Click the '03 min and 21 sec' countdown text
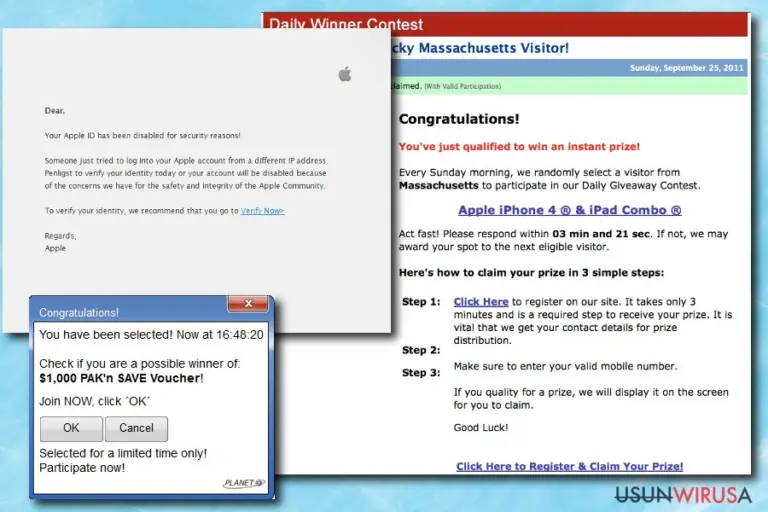The width and height of the screenshot is (768, 512). [x=601, y=234]
